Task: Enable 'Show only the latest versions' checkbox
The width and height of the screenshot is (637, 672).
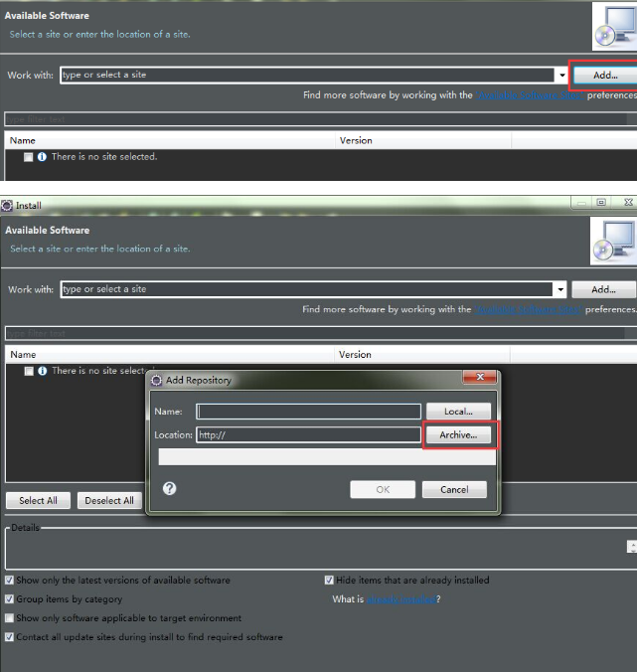Action: 10,581
